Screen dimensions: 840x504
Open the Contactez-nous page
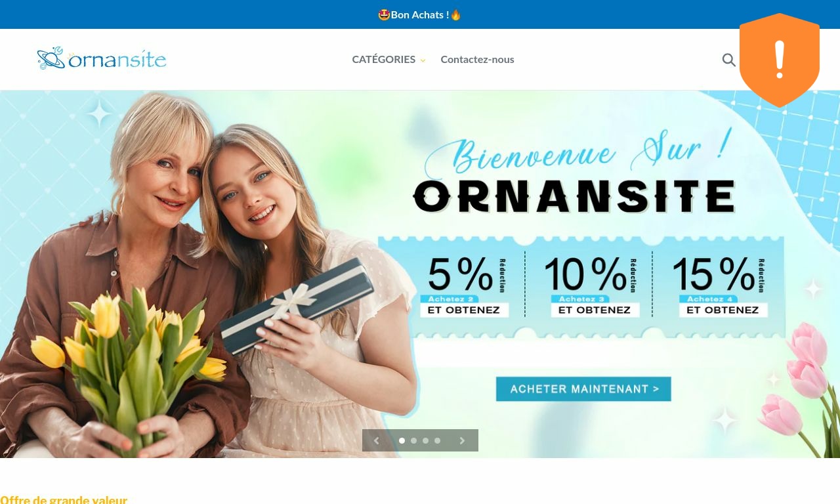(x=477, y=59)
